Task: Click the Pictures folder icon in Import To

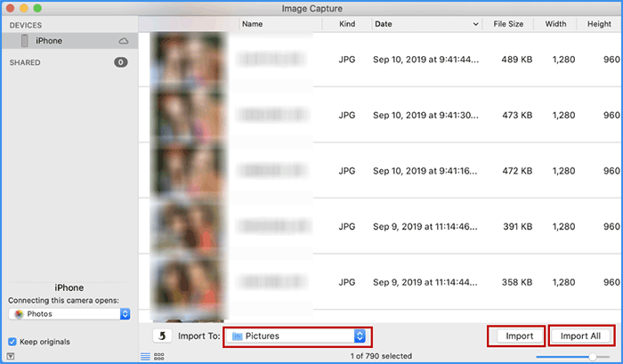Action: tap(238, 336)
